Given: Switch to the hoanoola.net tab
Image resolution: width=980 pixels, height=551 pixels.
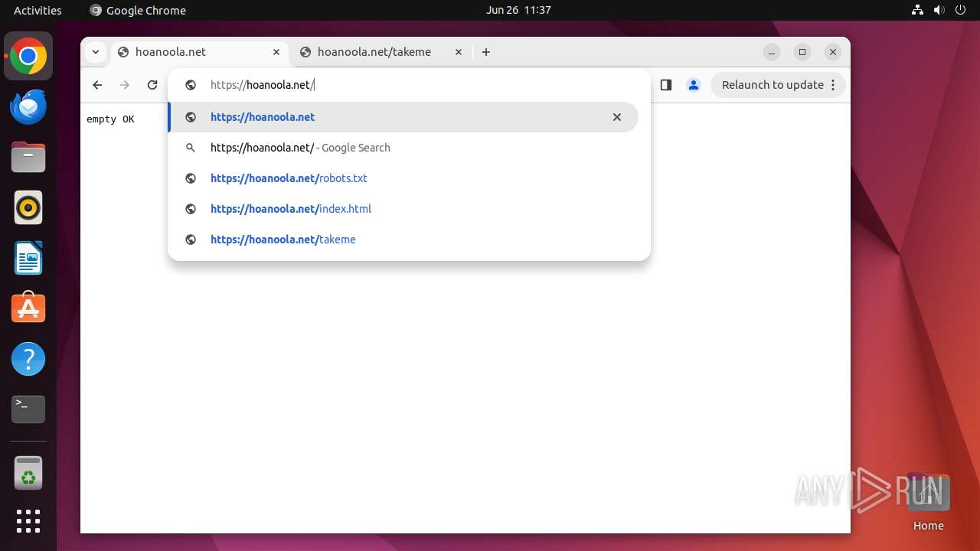Looking at the screenshot, I should click(x=199, y=52).
